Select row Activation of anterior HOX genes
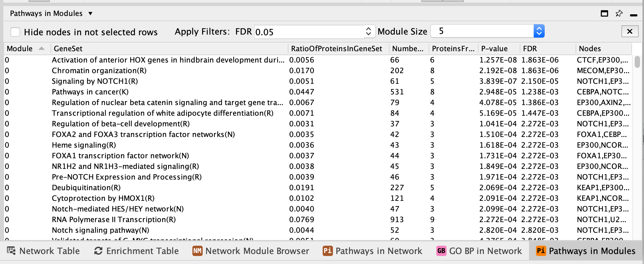 (318, 60)
